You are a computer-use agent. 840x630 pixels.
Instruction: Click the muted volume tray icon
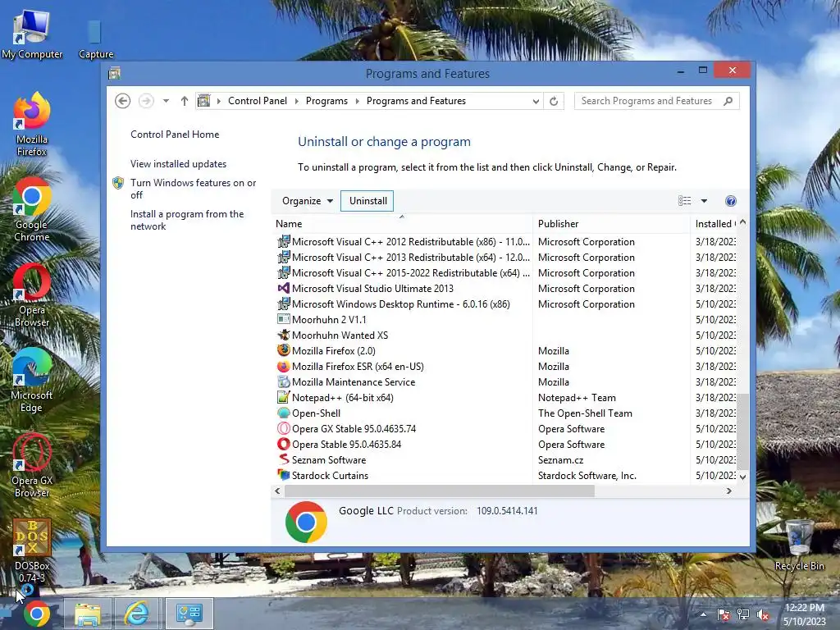[x=763, y=615]
